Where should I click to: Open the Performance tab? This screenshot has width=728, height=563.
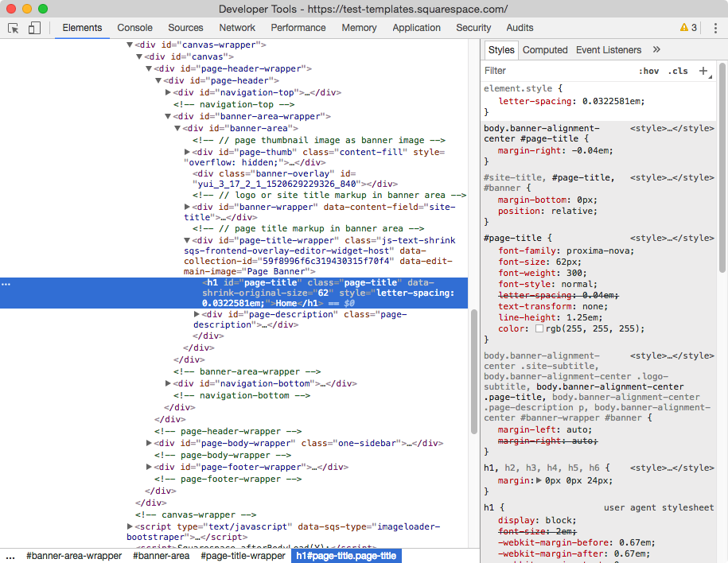pyautogui.click(x=298, y=28)
